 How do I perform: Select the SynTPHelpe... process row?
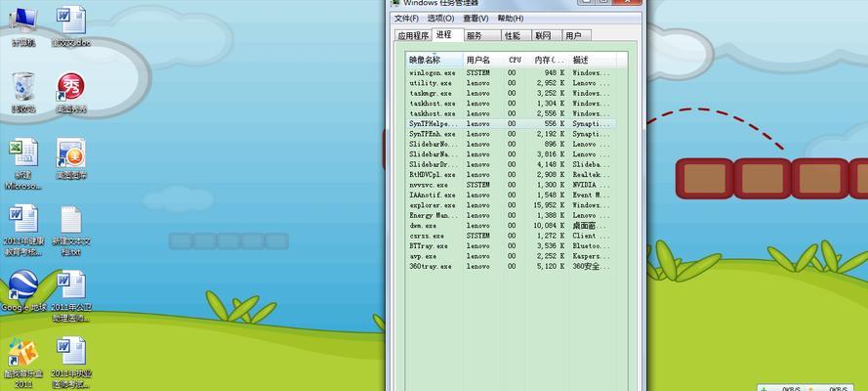click(511, 123)
